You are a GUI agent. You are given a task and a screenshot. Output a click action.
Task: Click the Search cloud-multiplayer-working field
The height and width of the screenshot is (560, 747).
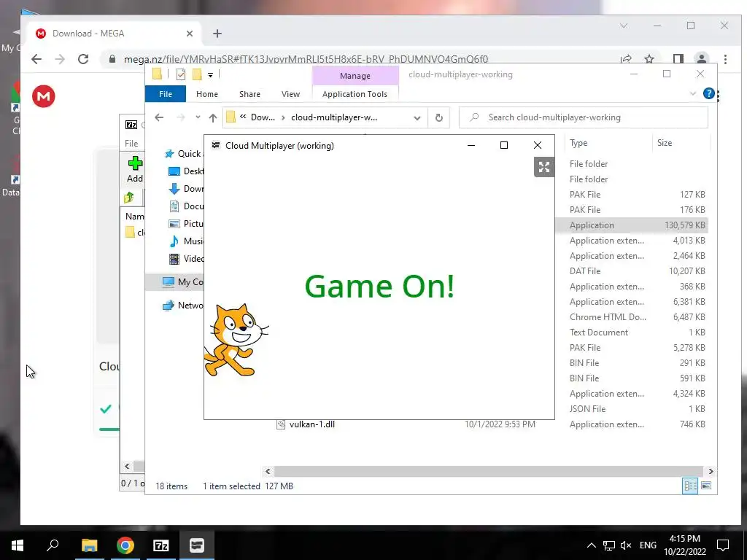click(584, 117)
